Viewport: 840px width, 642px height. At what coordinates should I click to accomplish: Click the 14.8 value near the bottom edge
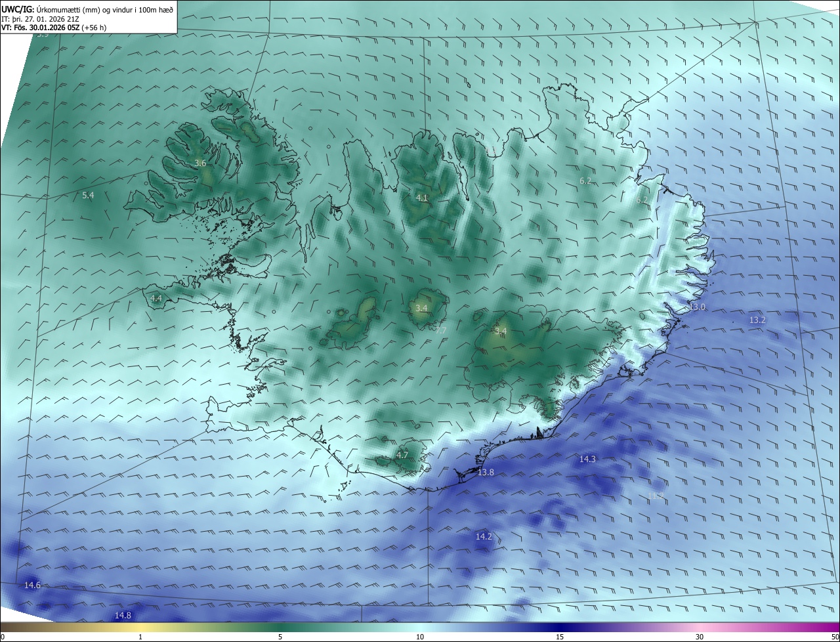(x=123, y=615)
